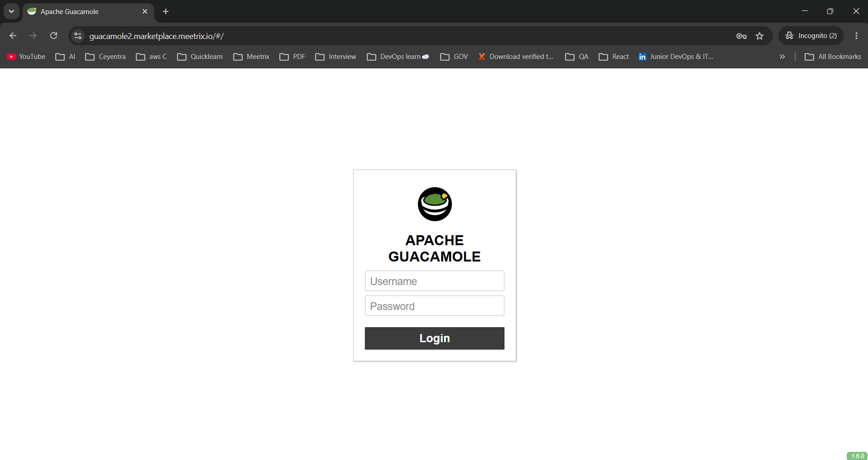868x460 pixels.
Task: Open the QA bookmarks folder
Action: coord(577,57)
